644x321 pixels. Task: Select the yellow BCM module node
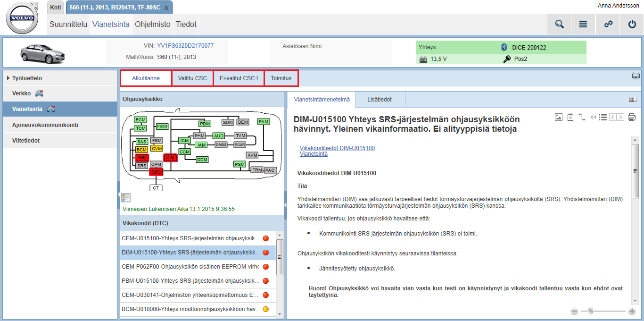(x=142, y=150)
